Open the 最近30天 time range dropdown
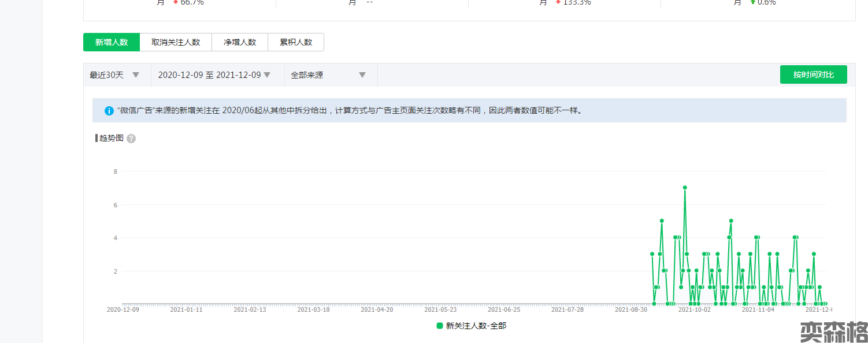 point(115,75)
